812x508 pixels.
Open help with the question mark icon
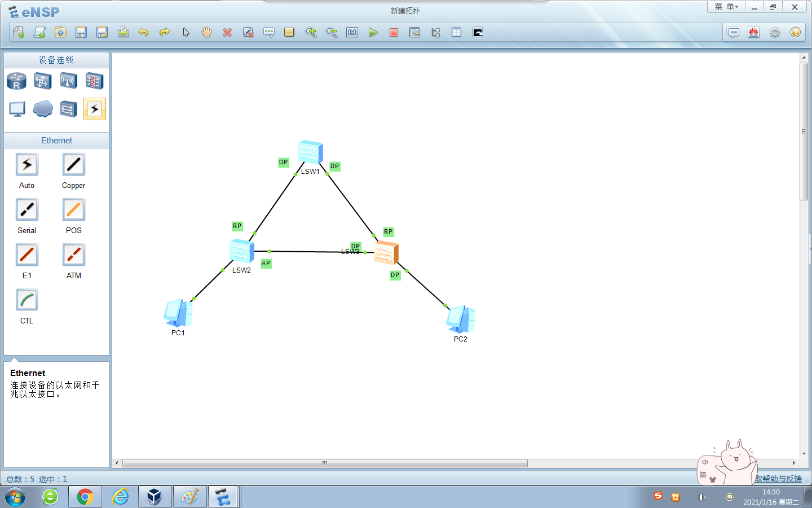coord(796,32)
